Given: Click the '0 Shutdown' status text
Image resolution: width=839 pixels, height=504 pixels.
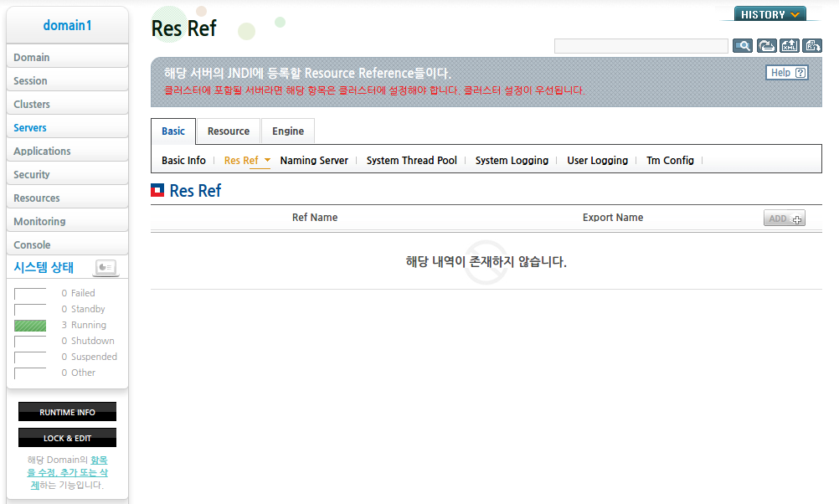Looking at the screenshot, I should (88, 341).
